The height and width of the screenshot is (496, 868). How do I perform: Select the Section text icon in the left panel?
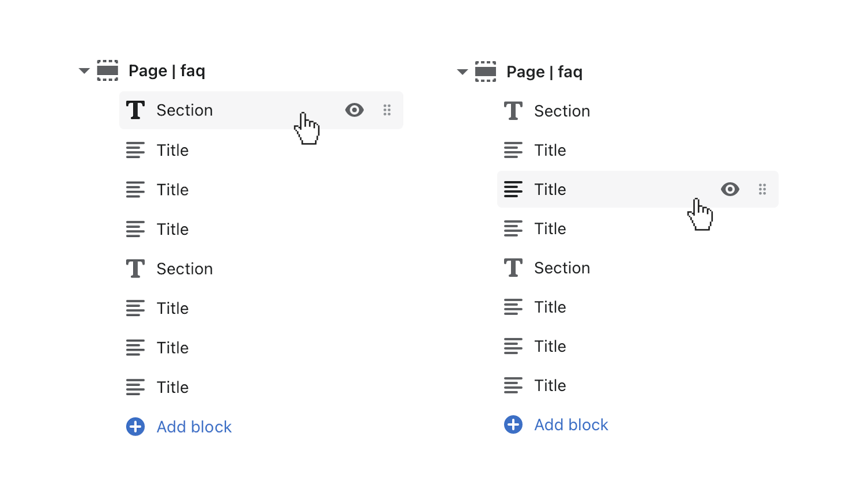coord(135,110)
